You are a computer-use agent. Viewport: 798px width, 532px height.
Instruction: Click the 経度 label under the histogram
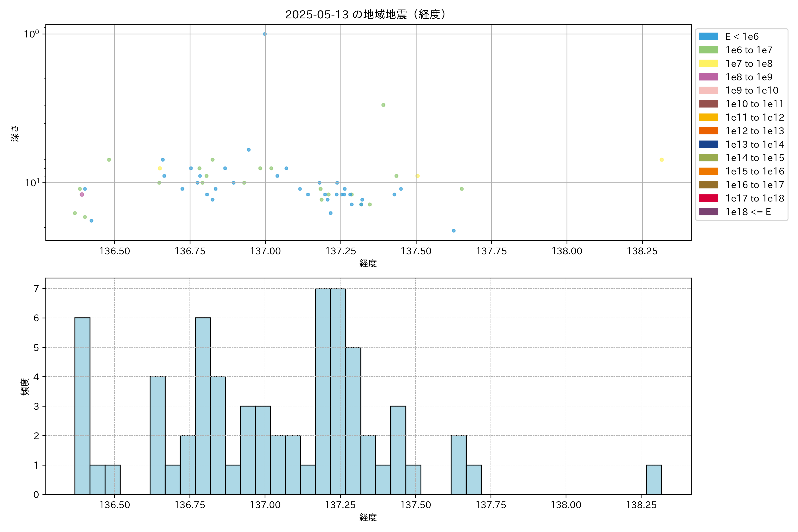coord(368,517)
